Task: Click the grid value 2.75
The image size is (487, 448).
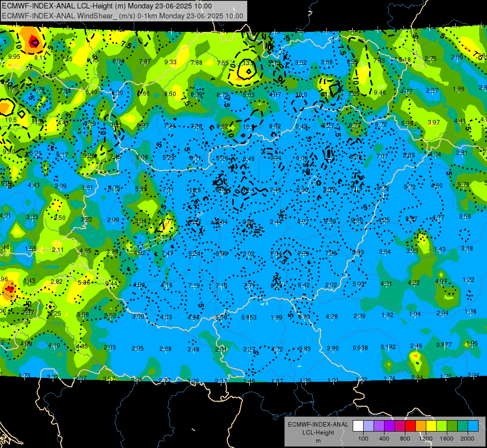Action: [x=430, y=58]
